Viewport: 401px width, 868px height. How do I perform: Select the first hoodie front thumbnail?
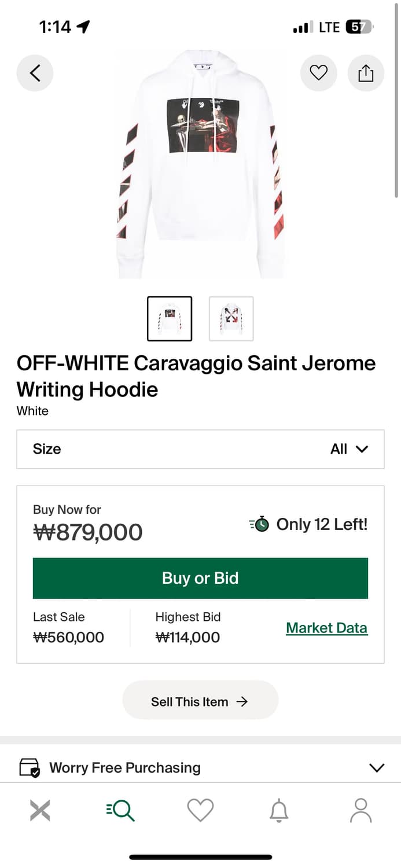tap(170, 319)
